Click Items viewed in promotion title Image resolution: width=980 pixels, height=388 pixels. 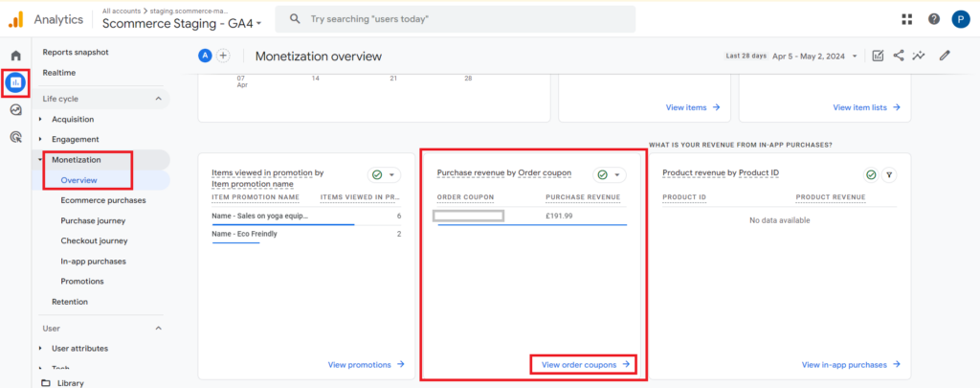(268, 178)
